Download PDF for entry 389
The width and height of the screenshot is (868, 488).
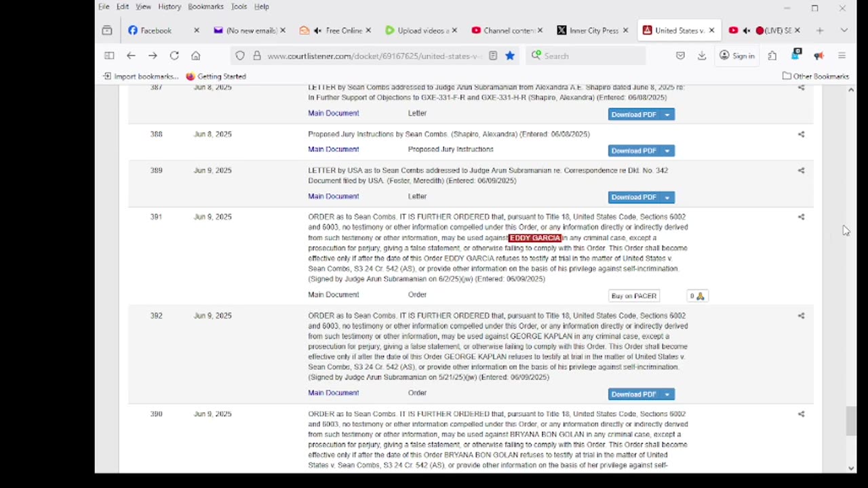pyautogui.click(x=634, y=197)
